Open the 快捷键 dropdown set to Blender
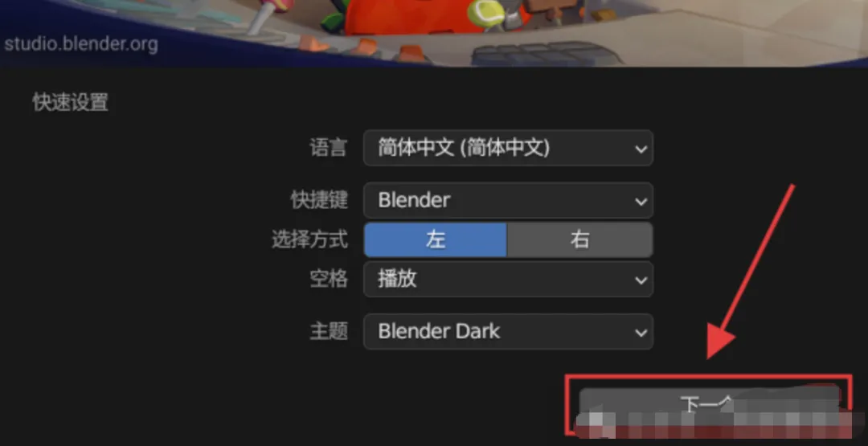868x446 pixels. (x=508, y=200)
